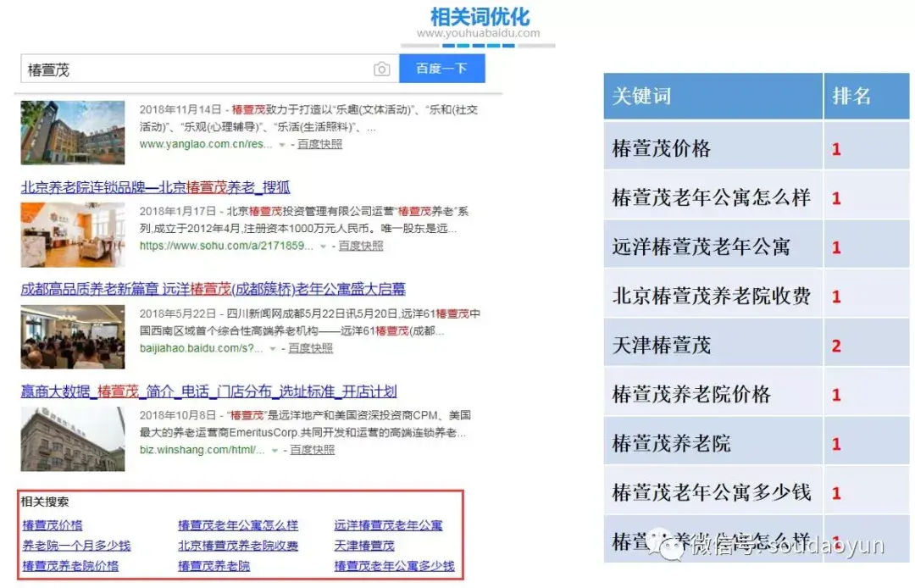Click the grey building thumbnail of the winshang result

click(72, 439)
